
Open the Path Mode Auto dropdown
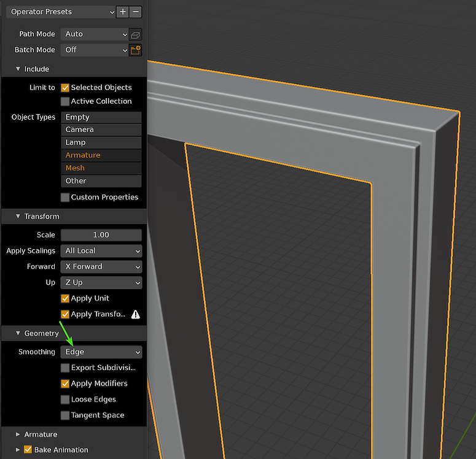click(x=95, y=34)
